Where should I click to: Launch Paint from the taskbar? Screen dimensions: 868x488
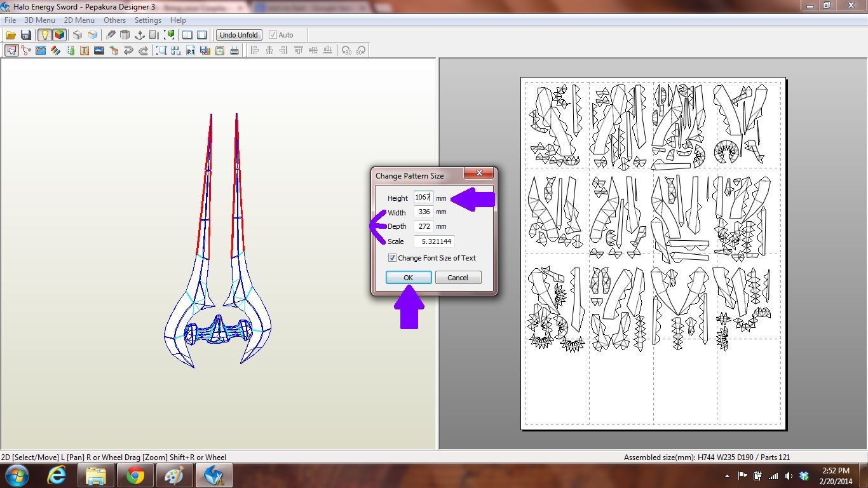[173, 475]
